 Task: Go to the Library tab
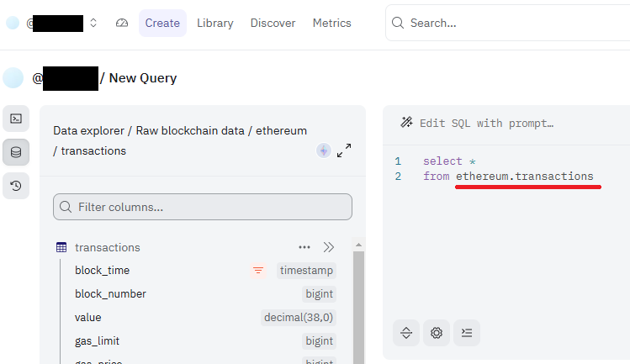pyautogui.click(x=215, y=23)
